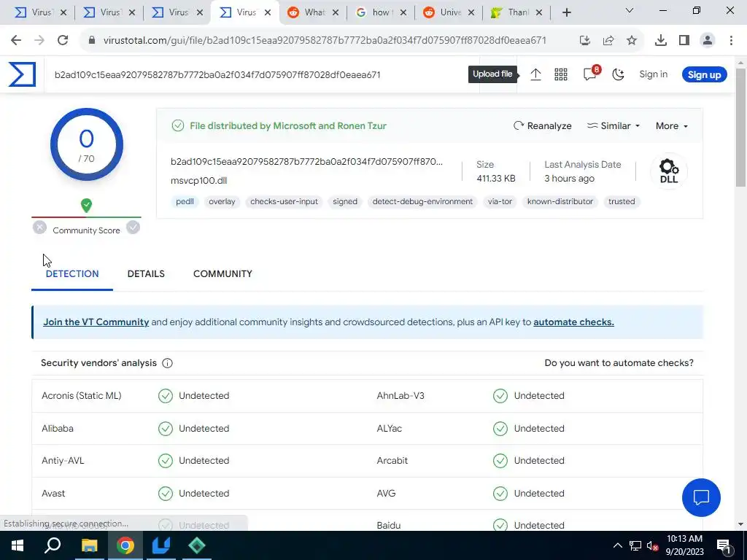Click info icon next to Security vendors' analysis
The height and width of the screenshot is (560, 747).
point(167,363)
